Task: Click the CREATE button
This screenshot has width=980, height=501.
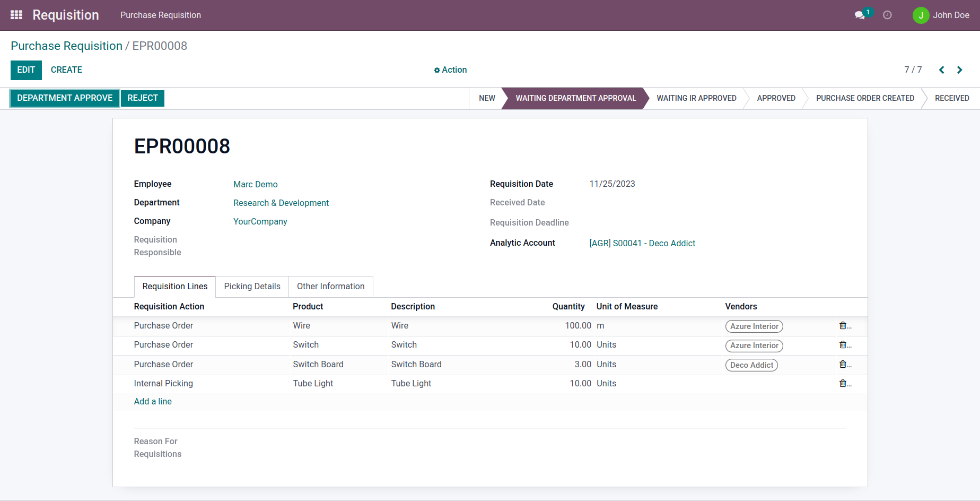Action: pyautogui.click(x=66, y=70)
